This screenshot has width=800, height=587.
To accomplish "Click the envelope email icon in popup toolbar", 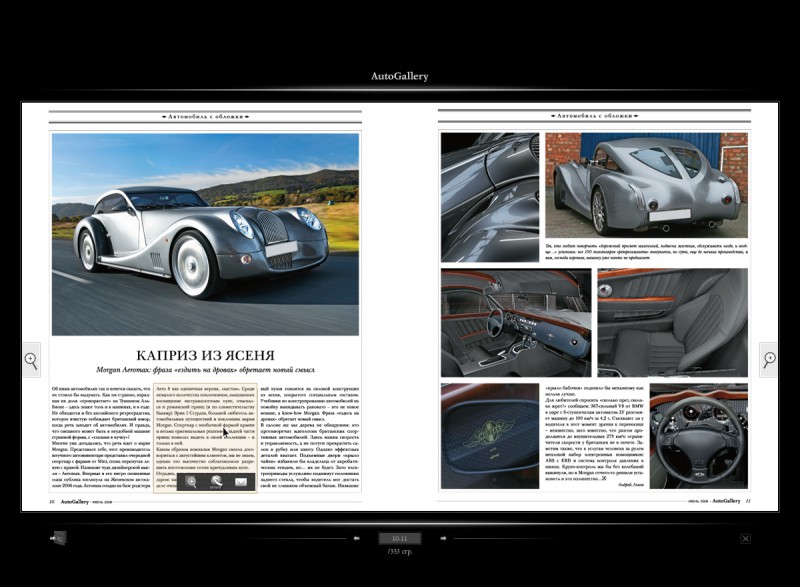I will click(x=241, y=482).
